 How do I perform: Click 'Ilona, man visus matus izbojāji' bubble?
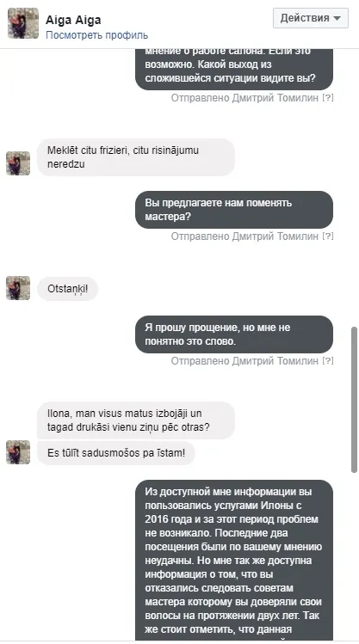point(136,420)
